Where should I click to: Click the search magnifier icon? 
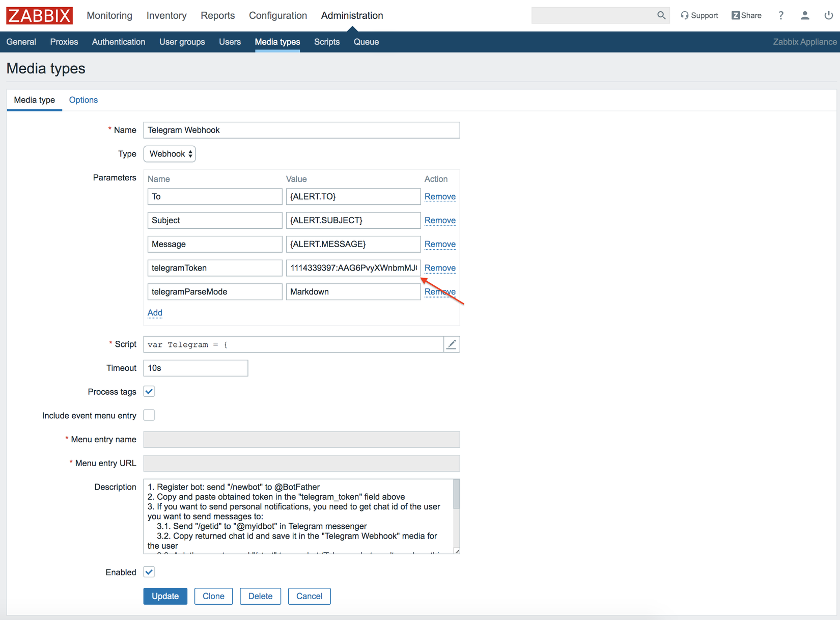click(661, 15)
